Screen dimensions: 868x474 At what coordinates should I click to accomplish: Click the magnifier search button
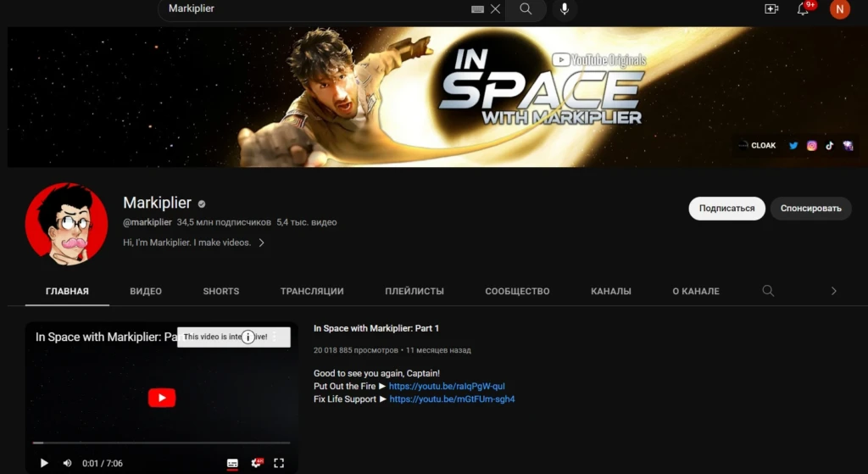[526, 8]
